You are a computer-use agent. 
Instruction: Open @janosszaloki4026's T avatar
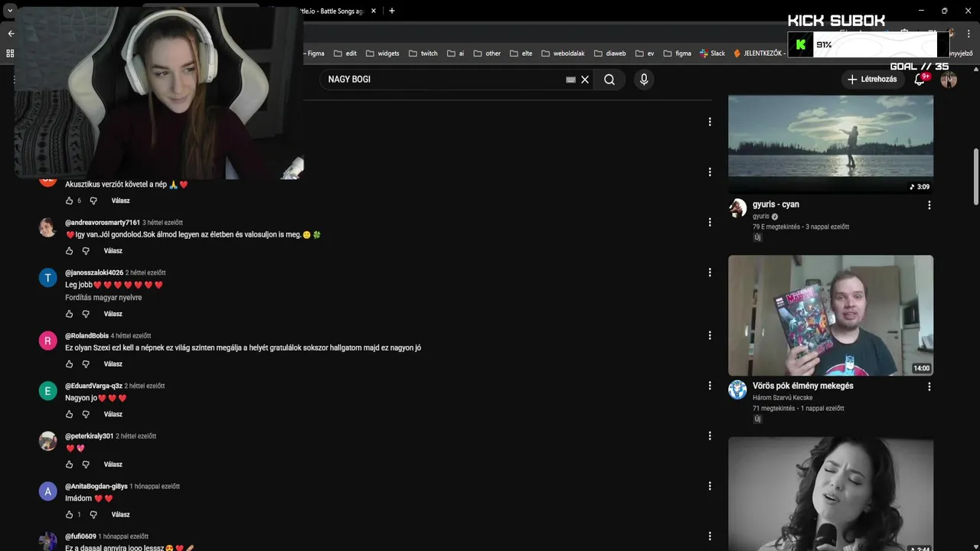(x=47, y=278)
